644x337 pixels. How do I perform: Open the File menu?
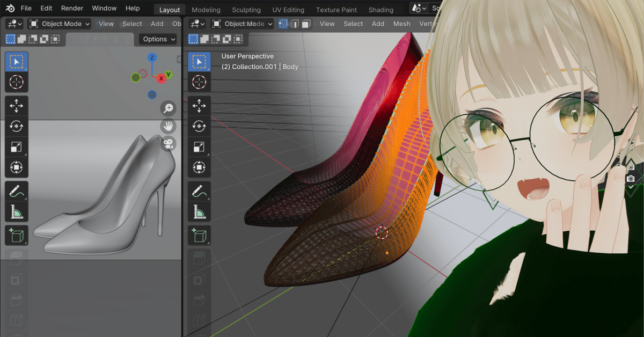[x=26, y=8]
